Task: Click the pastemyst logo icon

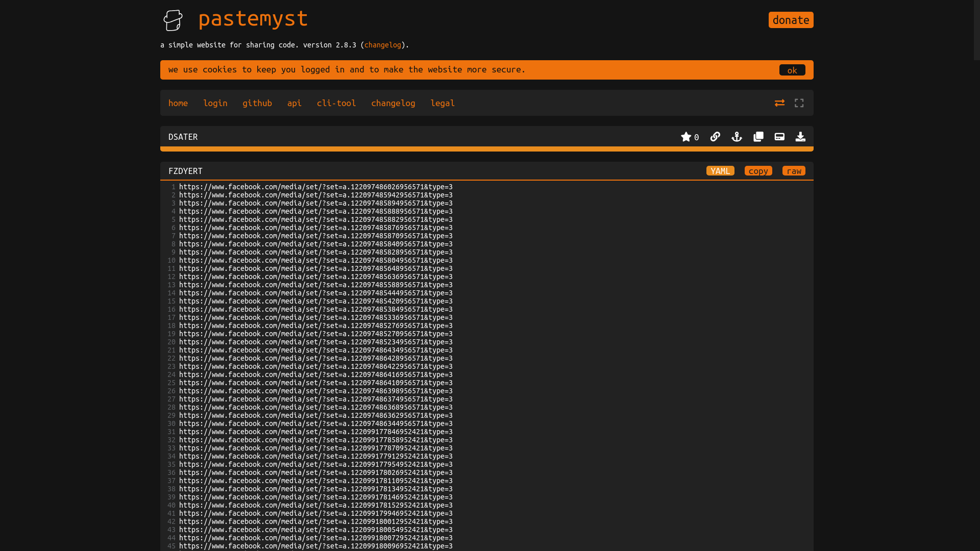Action: [173, 20]
